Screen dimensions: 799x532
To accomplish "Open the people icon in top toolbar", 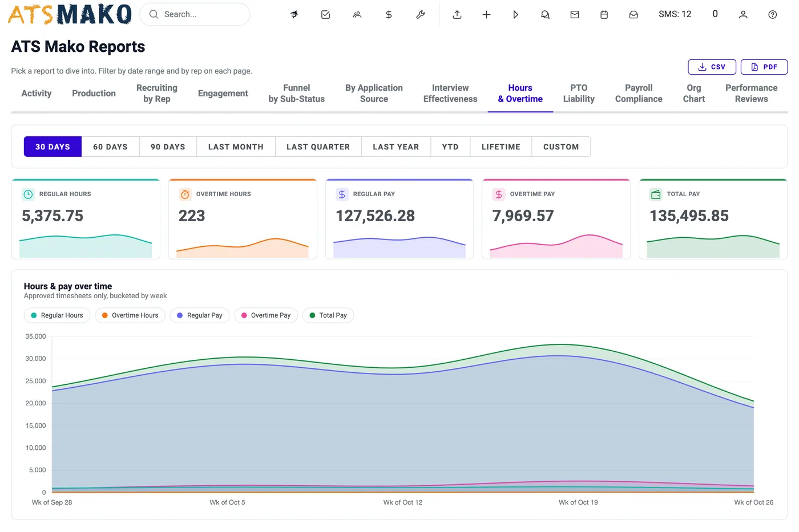I will 357,15.
